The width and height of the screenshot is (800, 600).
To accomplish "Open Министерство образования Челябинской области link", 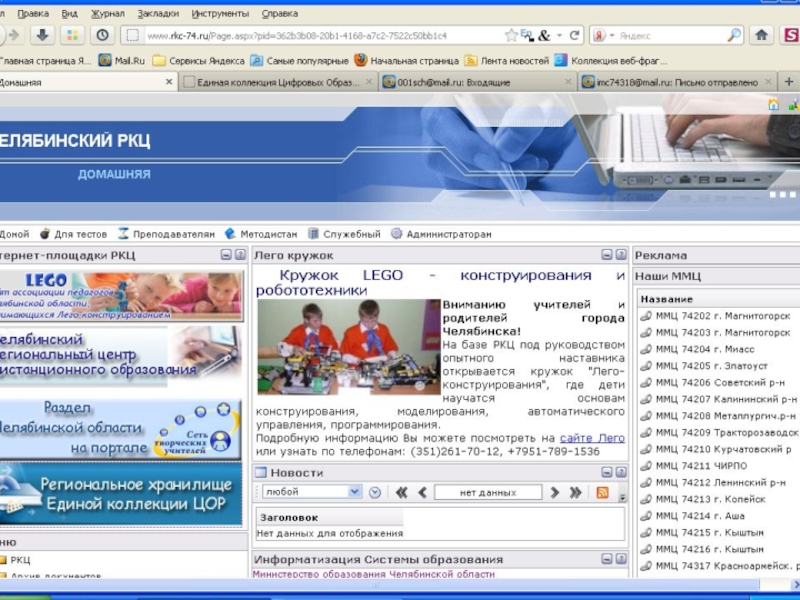I will pyautogui.click(x=373, y=574).
